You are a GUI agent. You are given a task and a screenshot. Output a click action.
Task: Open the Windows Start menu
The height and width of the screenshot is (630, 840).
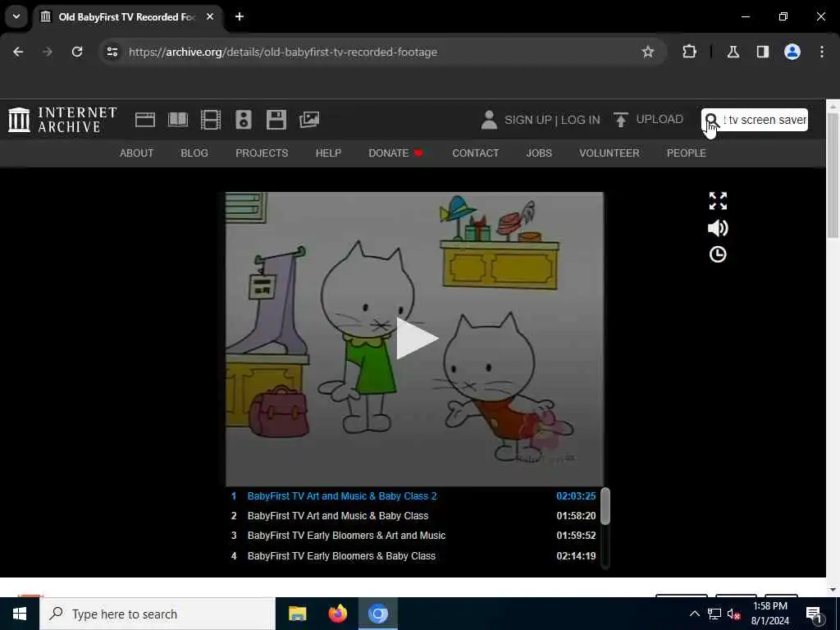[20, 614]
